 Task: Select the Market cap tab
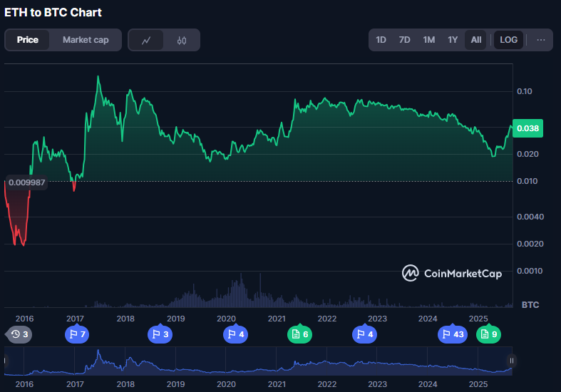pos(86,40)
